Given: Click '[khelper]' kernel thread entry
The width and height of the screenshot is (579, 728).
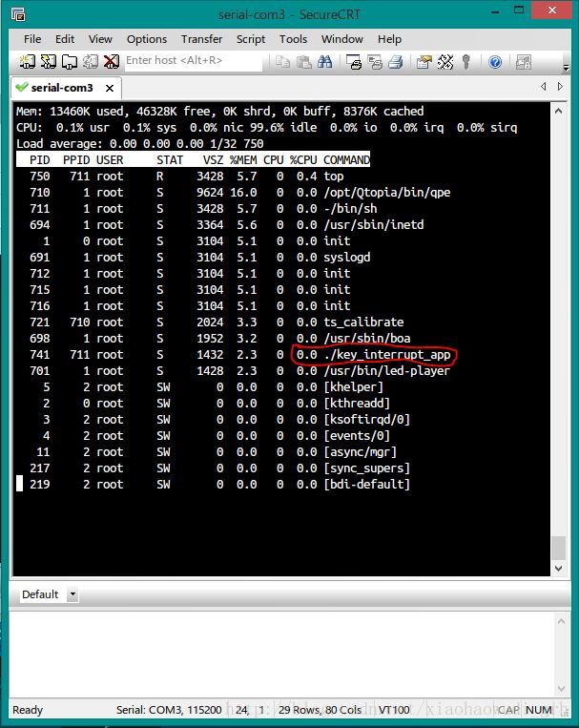Looking at the screenshot, I should 353,387.
